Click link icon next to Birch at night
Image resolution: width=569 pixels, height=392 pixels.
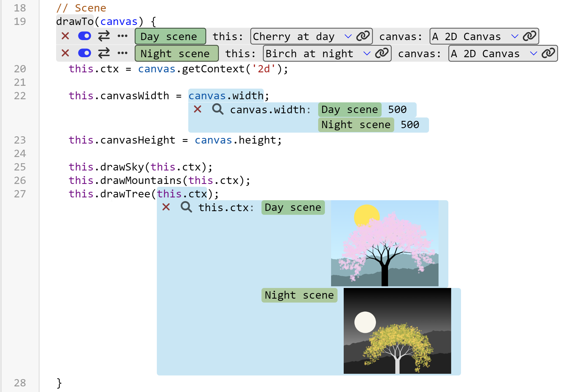pos(382,53)
